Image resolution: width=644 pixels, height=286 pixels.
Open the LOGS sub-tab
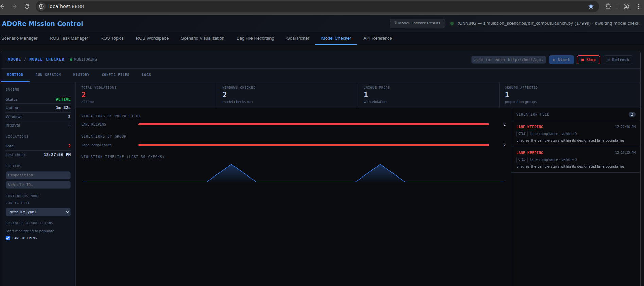pos(146,75)
